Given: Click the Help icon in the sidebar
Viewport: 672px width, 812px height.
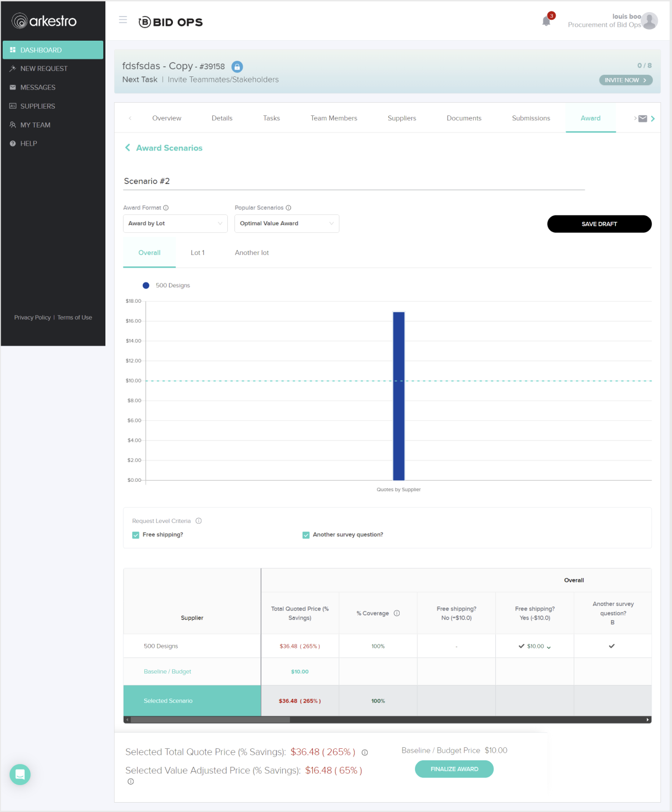Looking at the screenshot, I should click(13, 143).
